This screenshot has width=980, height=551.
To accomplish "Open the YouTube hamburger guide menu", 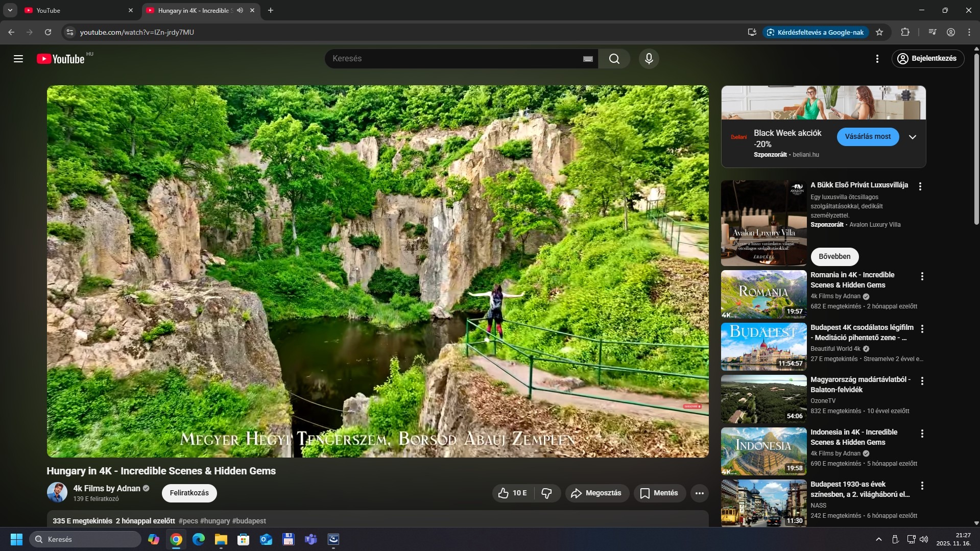I will (x=18, y=59).
